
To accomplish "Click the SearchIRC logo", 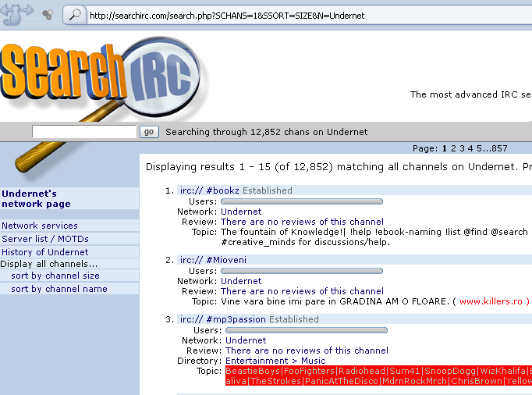I will 101,78.
